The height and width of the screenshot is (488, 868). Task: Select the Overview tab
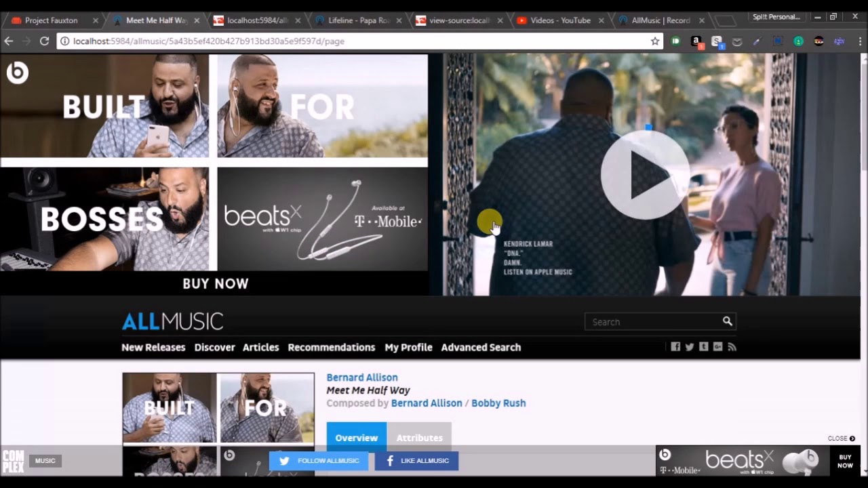(x=357, y=437)
